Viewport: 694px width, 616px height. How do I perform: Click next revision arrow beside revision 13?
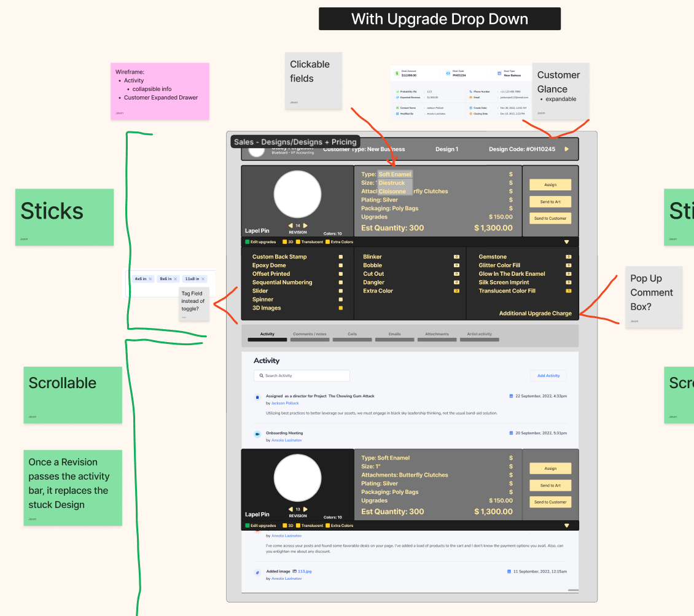click(305, 509)
